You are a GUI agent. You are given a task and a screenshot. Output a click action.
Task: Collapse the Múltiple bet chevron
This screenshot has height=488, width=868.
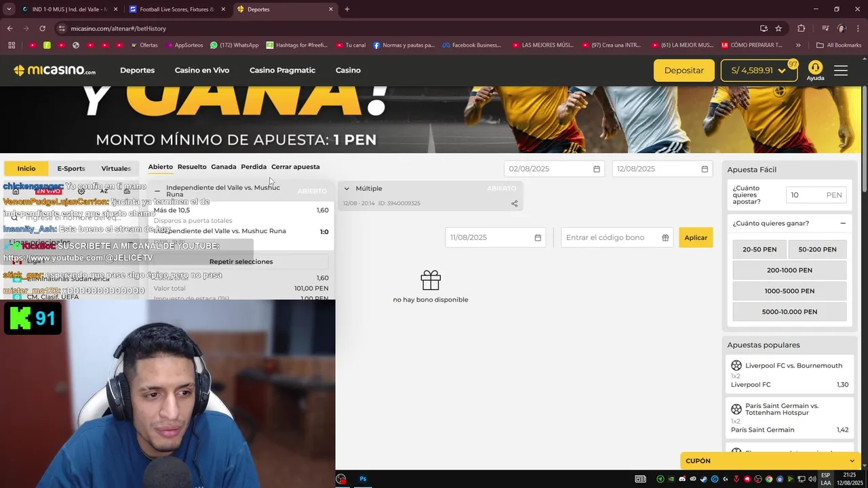pos(347,188)
